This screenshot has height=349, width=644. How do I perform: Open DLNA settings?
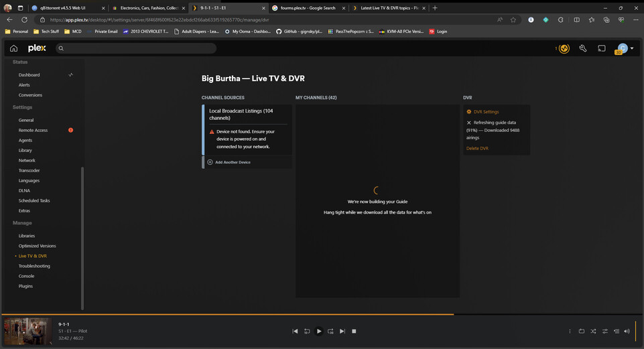(x=24, y=190)
